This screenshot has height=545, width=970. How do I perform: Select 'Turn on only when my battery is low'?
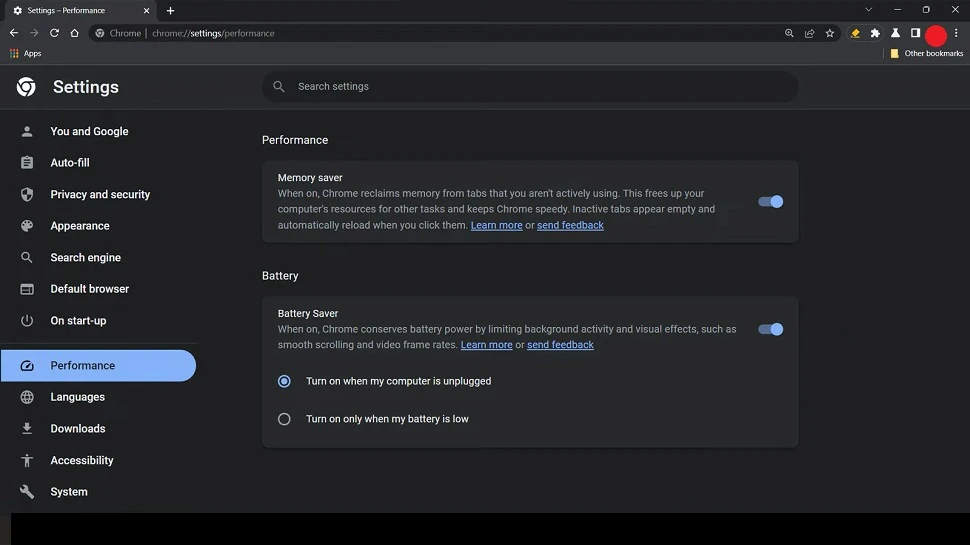click(x=284, y=419)
